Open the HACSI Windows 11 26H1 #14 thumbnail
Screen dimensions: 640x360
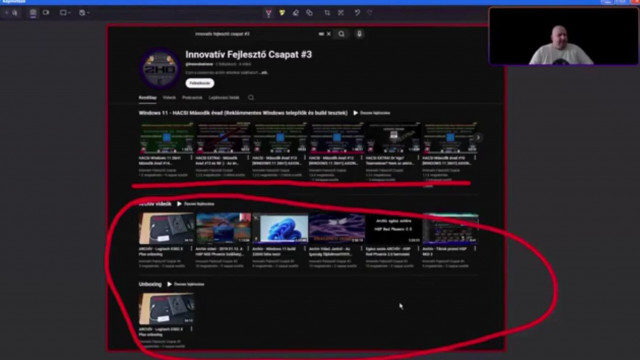click(x=167, y=138)
